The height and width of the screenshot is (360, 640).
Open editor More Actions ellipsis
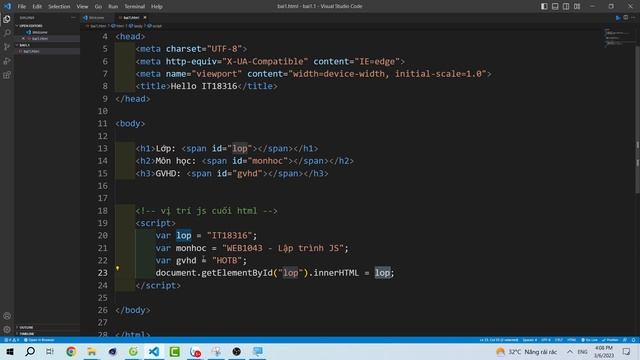click(633, 18)
